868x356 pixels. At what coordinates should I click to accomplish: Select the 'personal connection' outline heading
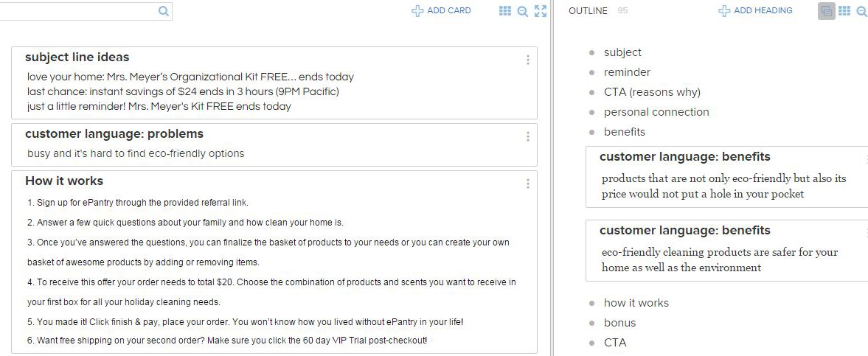point(656,112)
